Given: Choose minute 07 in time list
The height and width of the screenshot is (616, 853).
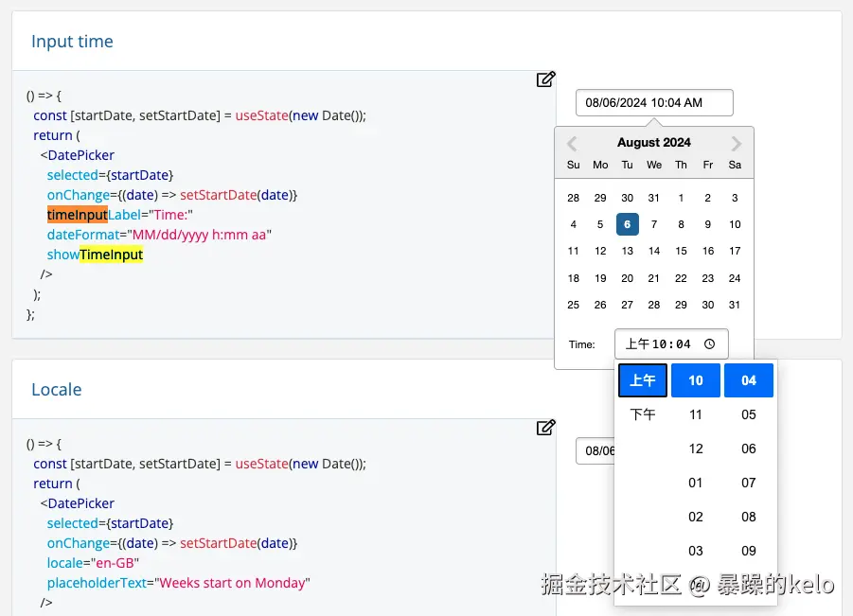Looking at the screenshot, I should click(749, 483).
